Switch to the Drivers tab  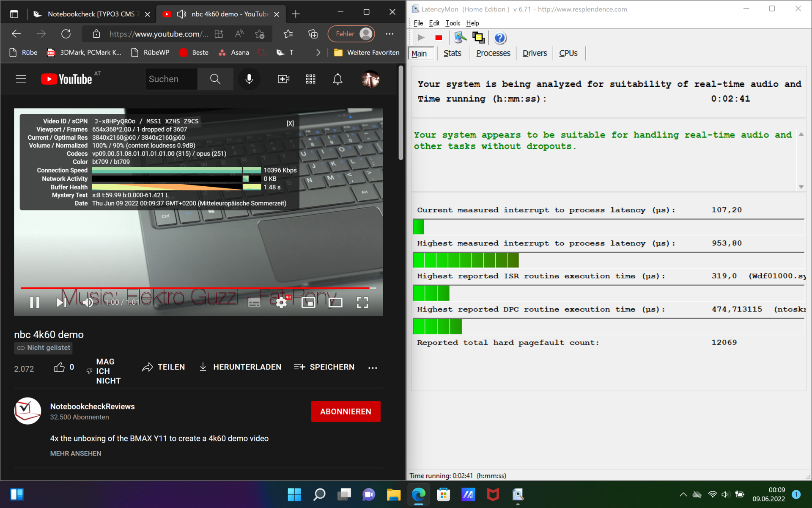click(535, 53)
